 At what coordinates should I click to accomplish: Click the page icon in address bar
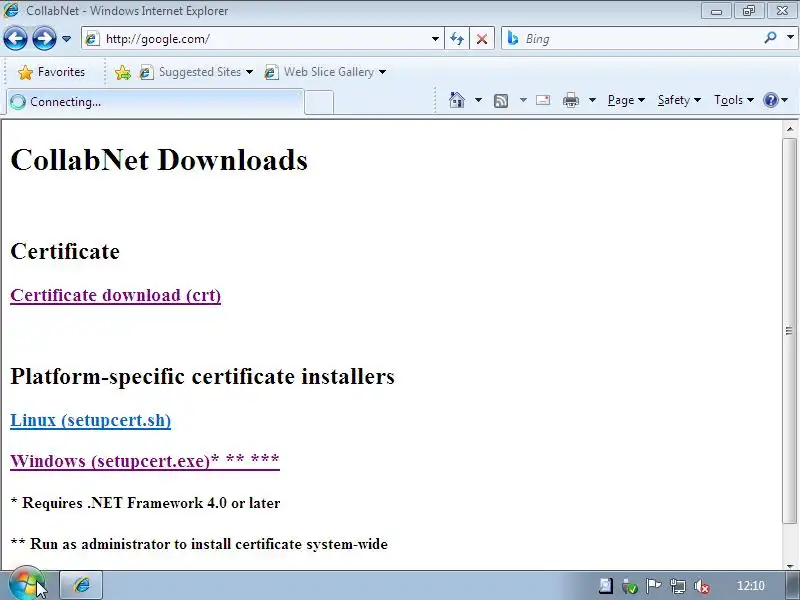92,39
